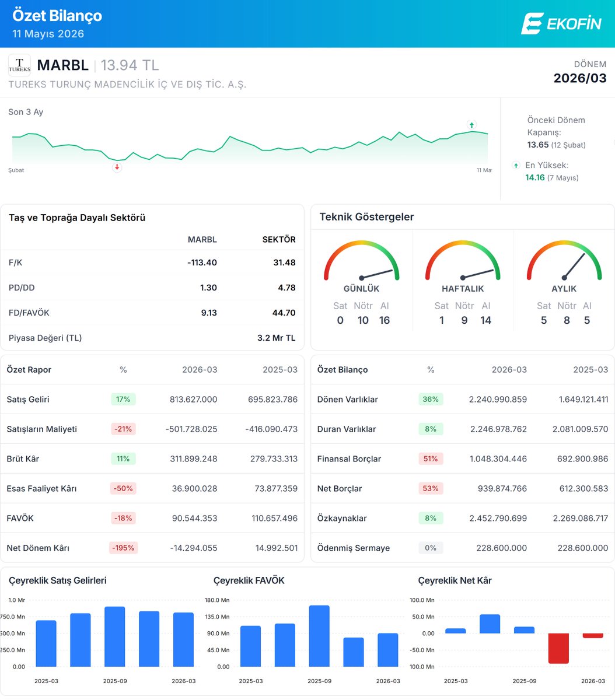
Task: Click the 13.65 previous close value
Action: (x=538, y=145)
